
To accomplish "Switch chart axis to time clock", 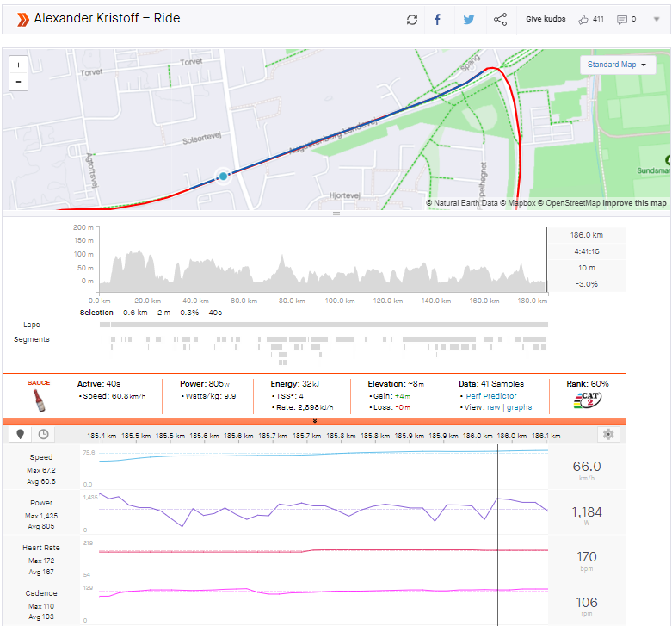I will [42, 435].
